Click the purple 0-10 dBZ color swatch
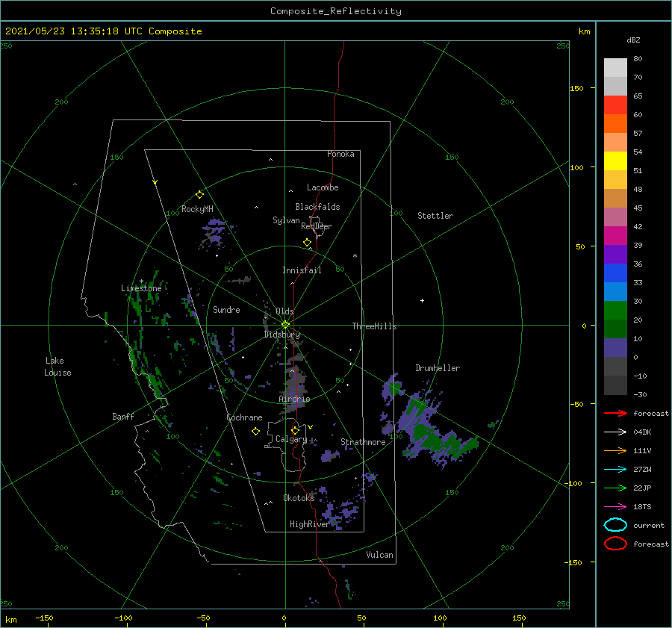This screenshot has width=672, height=628. point(615,348)
